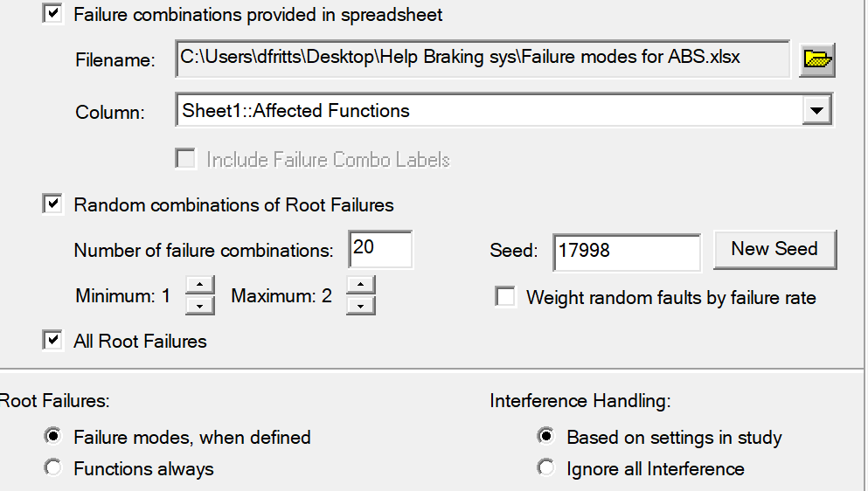Uncheck Failure combinations provided in spreadsheet
The image size is (868, 491).
click(x=53, y=13)
